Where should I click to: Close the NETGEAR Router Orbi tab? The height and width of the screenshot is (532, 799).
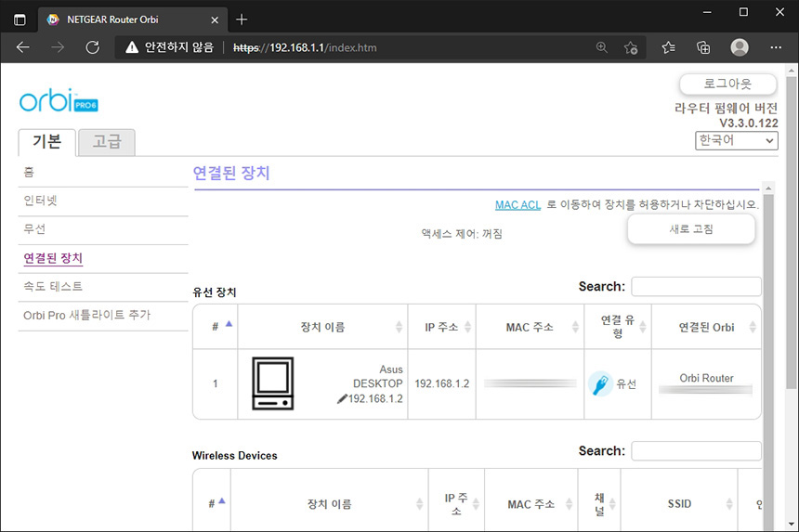pos(215,19)
